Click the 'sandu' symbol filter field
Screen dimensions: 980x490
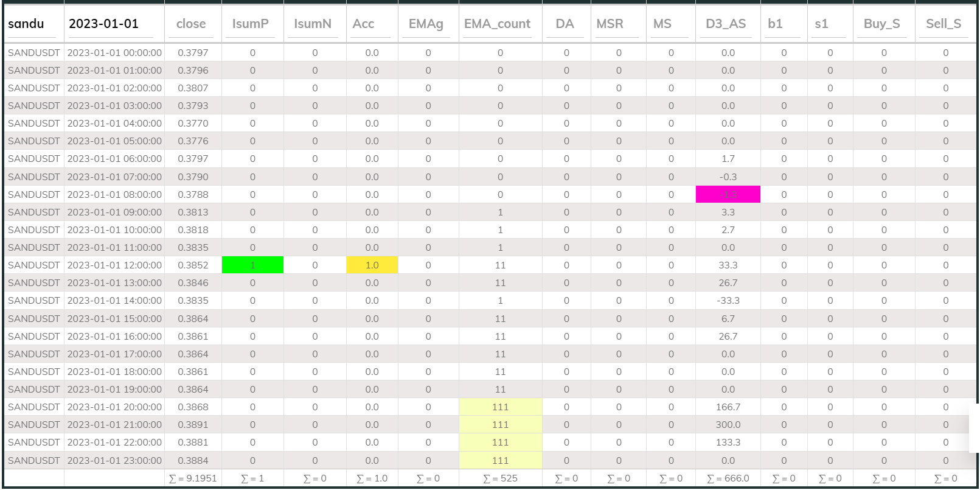click(33, 24)
